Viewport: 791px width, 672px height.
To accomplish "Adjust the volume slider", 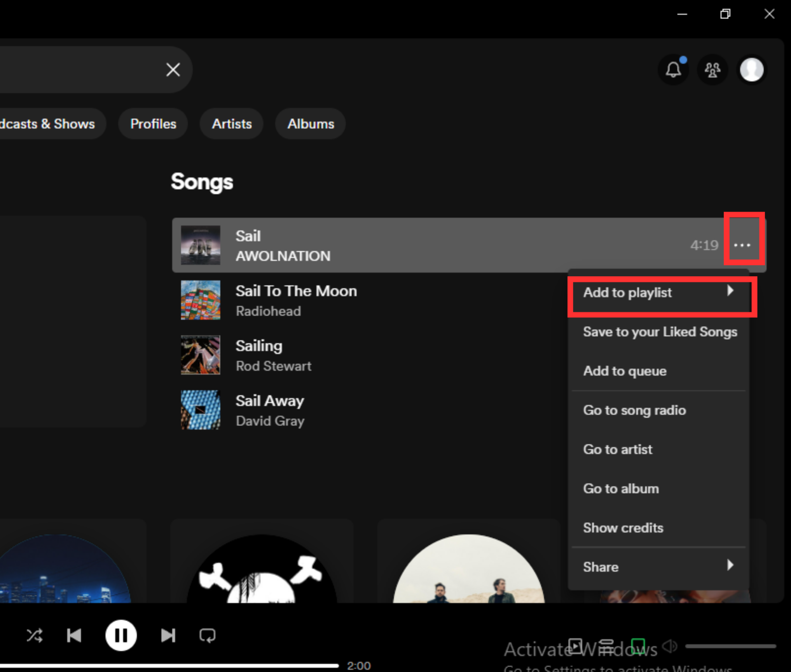I will coord(730,646).
